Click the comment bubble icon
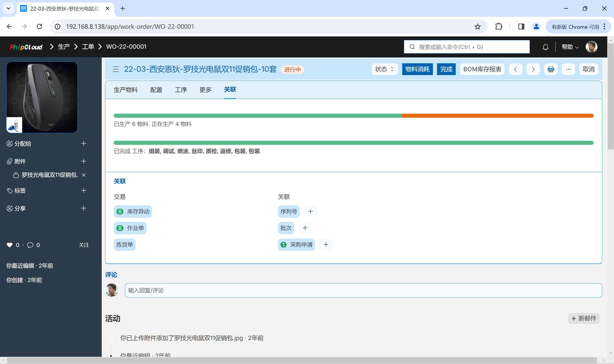The width and height of the screenshot is (614, 364). (x=30, y=245)
